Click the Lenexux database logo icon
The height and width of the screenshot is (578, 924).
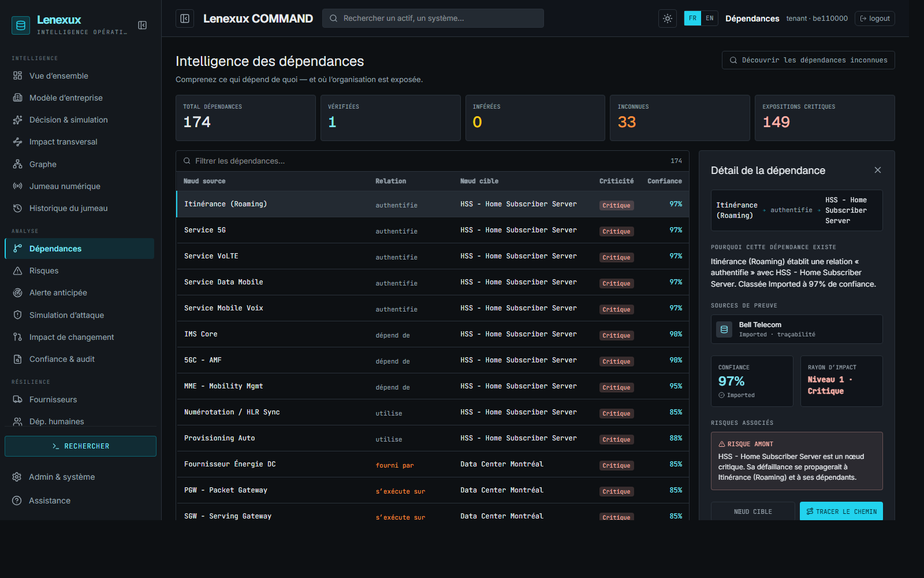point(21,25)
